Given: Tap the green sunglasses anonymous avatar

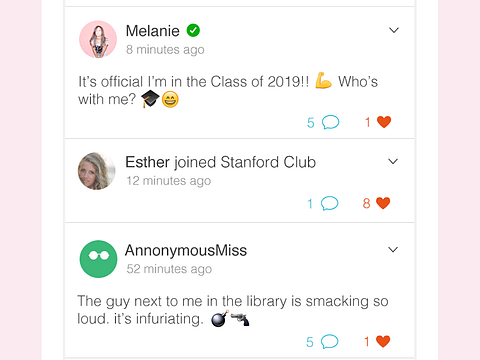Looking at the screenshot, I should click(x=98, y=259).
